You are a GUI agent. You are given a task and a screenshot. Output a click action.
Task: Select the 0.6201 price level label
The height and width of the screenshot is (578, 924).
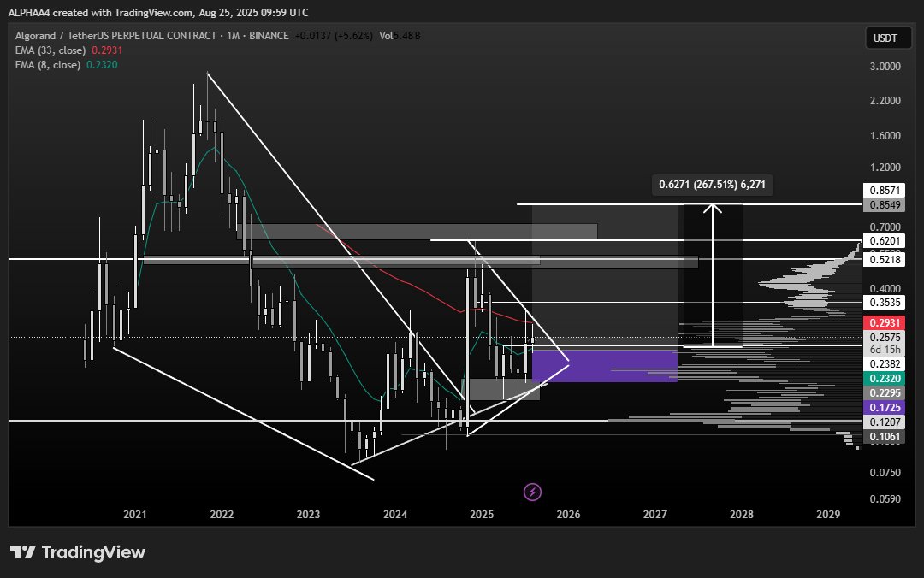884,243
